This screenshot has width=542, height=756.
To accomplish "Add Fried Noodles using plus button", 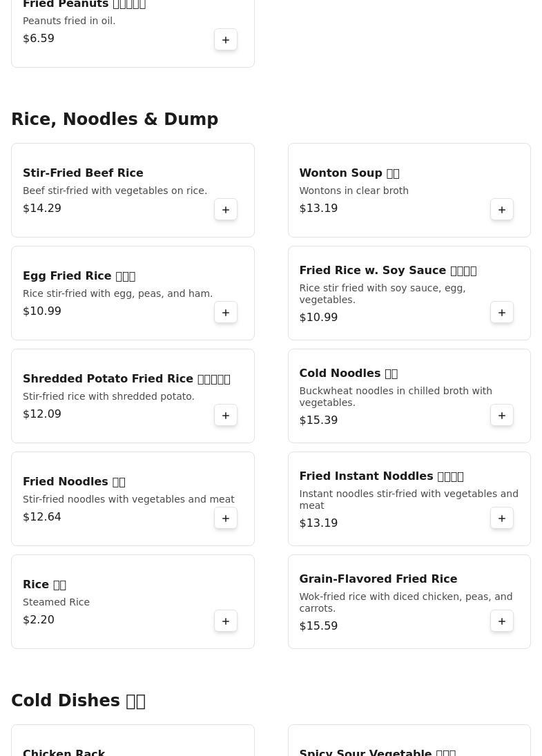I will coord(226,518).
